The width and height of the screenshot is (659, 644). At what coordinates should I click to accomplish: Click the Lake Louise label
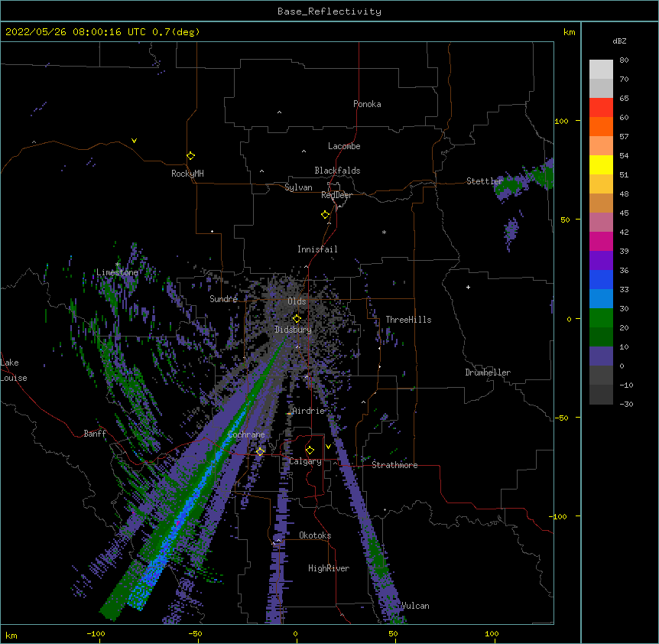pos(14,370)
